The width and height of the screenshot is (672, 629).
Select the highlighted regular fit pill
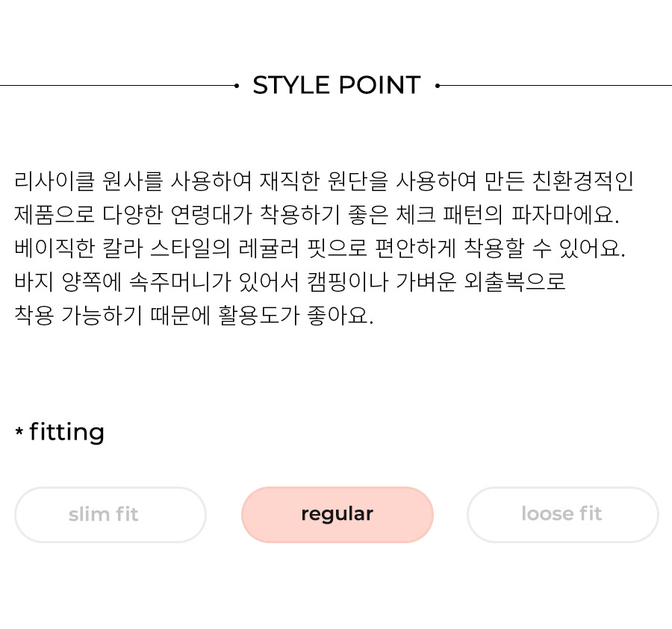point(337,514)
